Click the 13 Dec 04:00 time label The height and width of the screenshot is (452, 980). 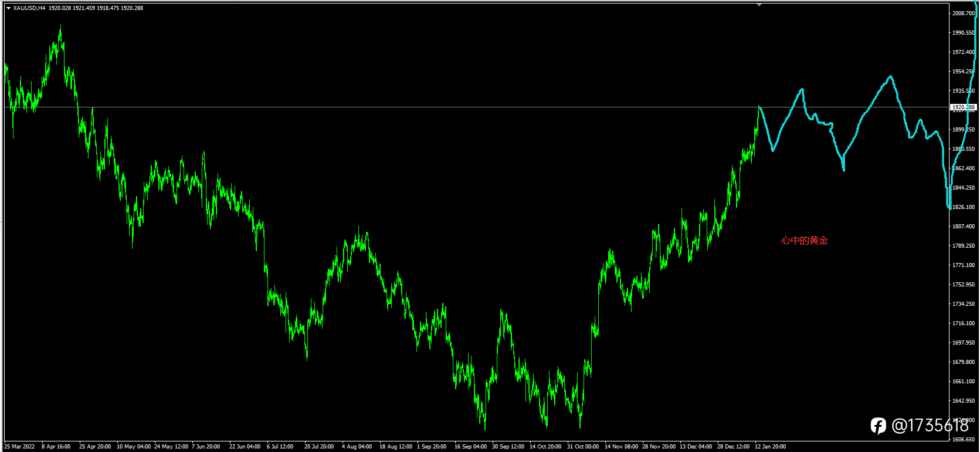[x=696, y=447]
